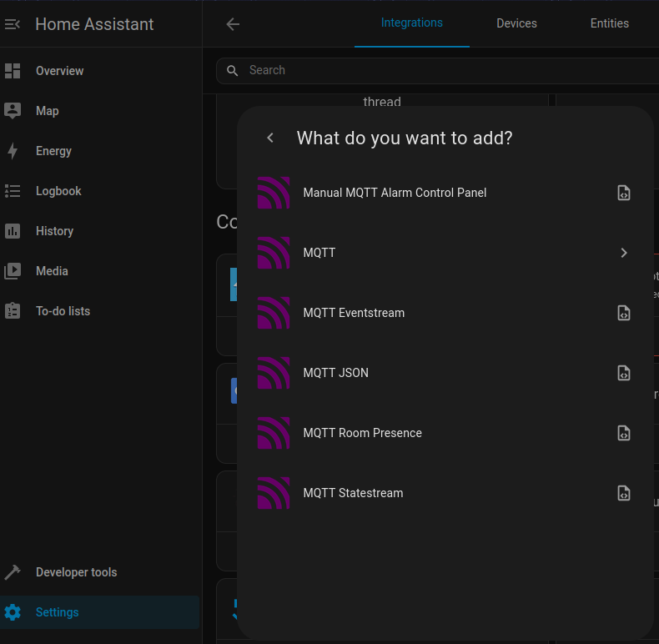Click the search magnifier icon
The width and height of the screenshot is (659, 644).
(x=233, y=71)
